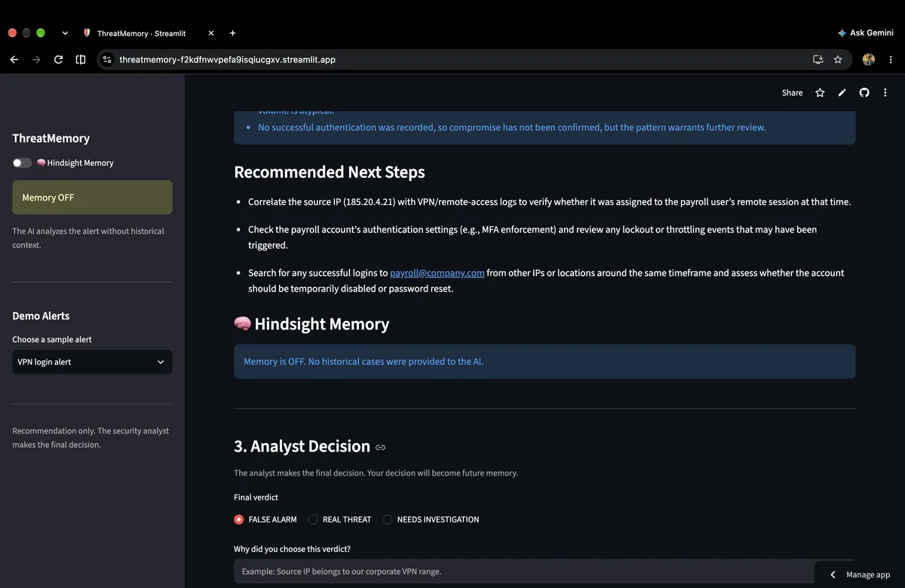Close the ThreatMemory tab
This screenshot has height=588, width=905.
tap(211, 33)
